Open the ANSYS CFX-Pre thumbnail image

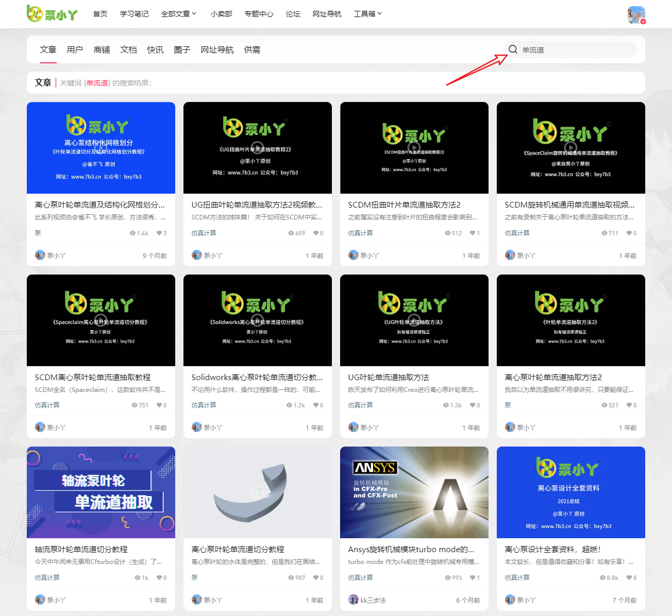(x=414, y=492)
